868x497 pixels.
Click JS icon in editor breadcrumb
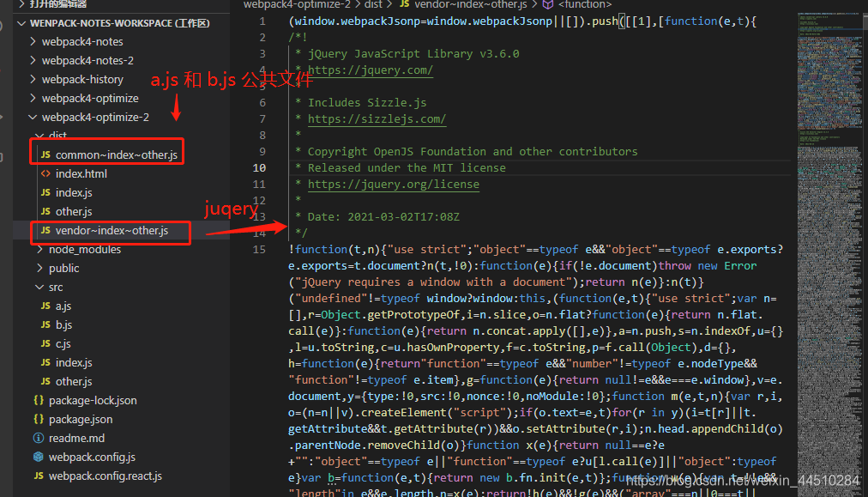click(x=405, y=4)
